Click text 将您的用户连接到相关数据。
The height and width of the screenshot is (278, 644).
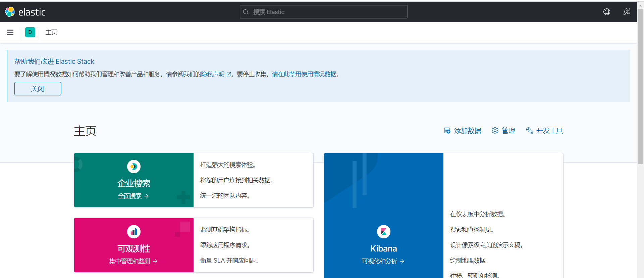coord(237,180)
